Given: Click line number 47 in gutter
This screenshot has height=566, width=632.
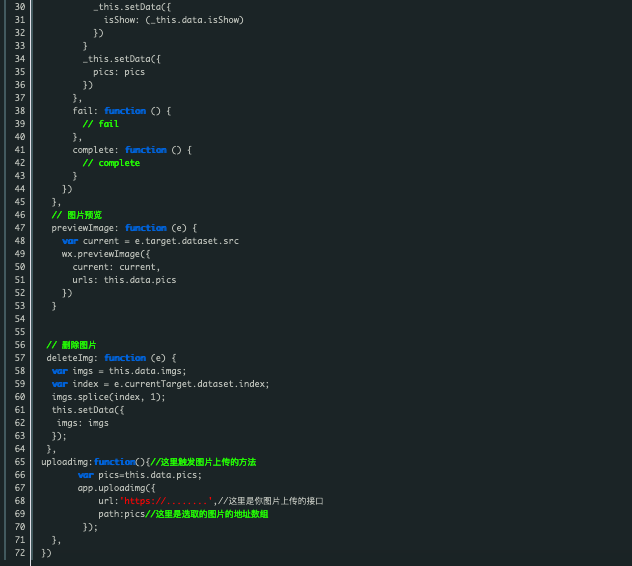Looking at the screenshot, I should (x=20, y=228).
